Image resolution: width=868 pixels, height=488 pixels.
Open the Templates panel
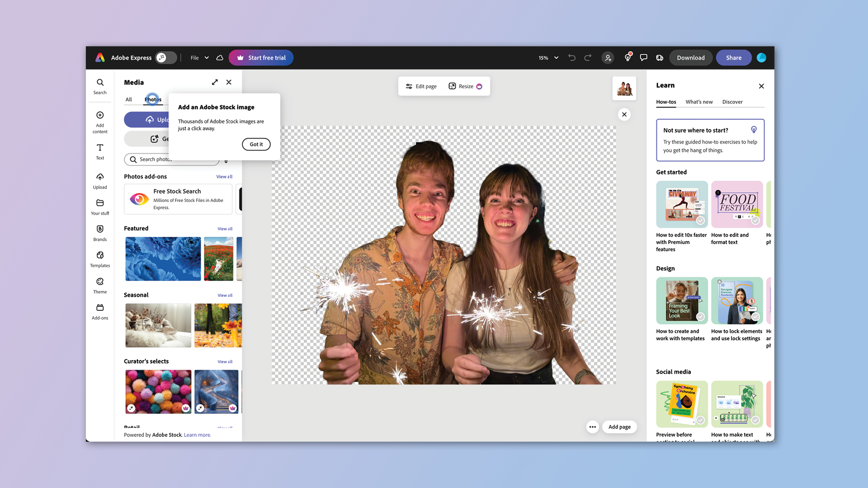tap(99, 259)
